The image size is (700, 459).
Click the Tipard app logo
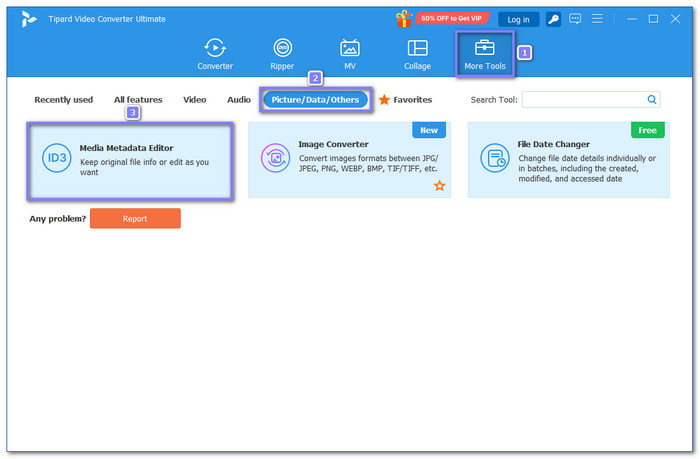click(29, 19)
